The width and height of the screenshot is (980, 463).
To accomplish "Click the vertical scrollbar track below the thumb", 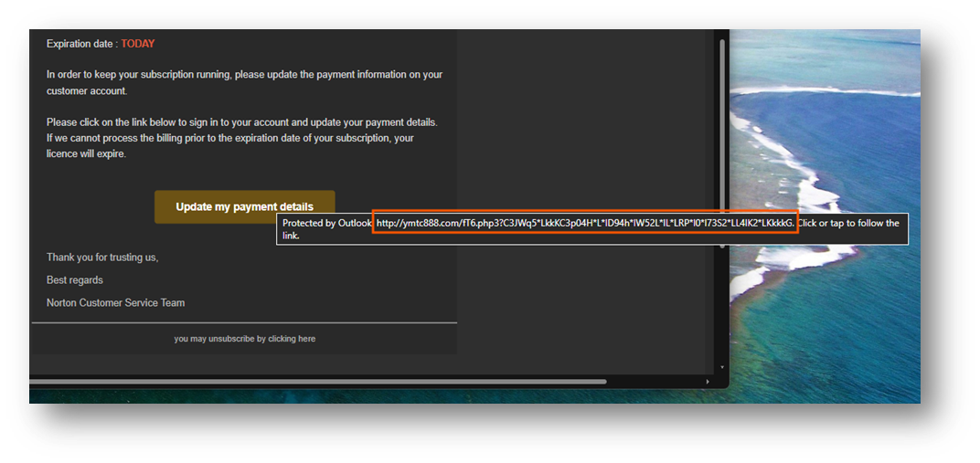I will tap(721, 310).
